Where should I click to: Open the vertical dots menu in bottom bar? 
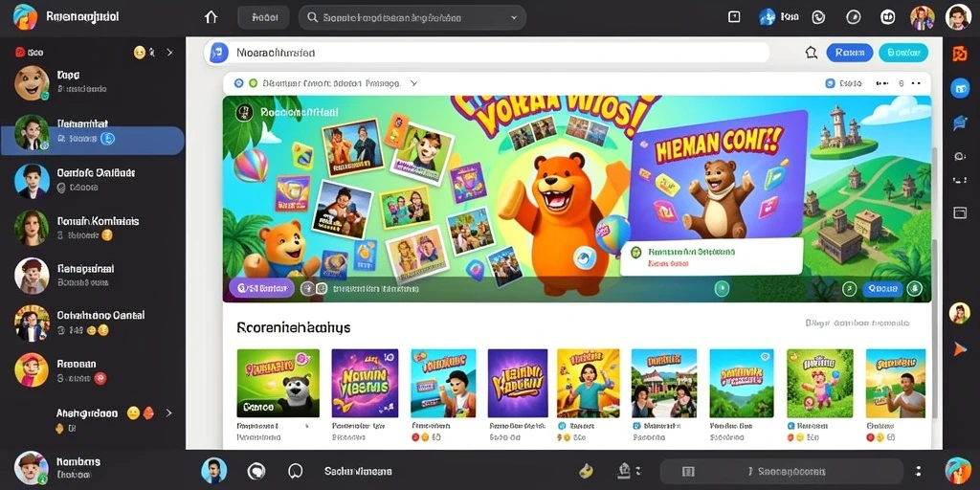[x=918, y=471]
